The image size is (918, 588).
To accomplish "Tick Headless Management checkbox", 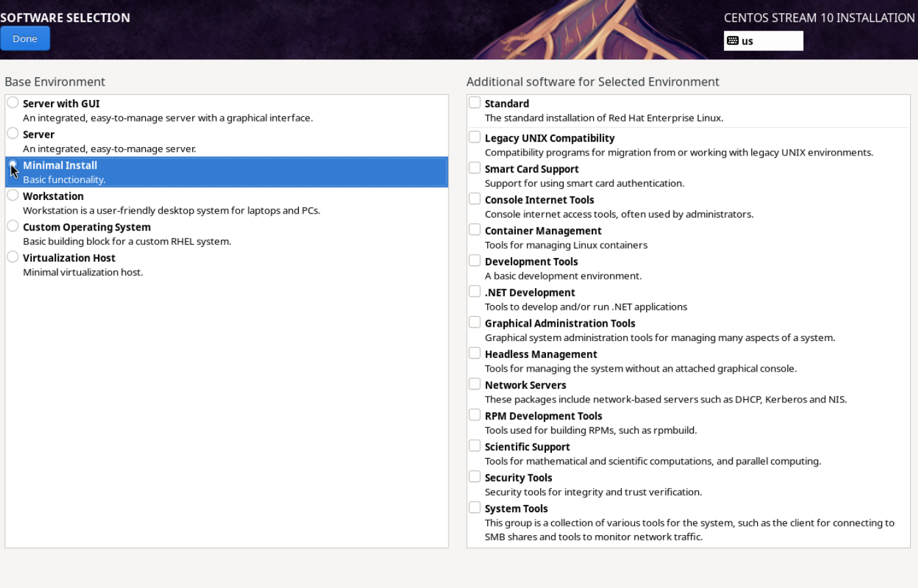I will pos(475,353).
